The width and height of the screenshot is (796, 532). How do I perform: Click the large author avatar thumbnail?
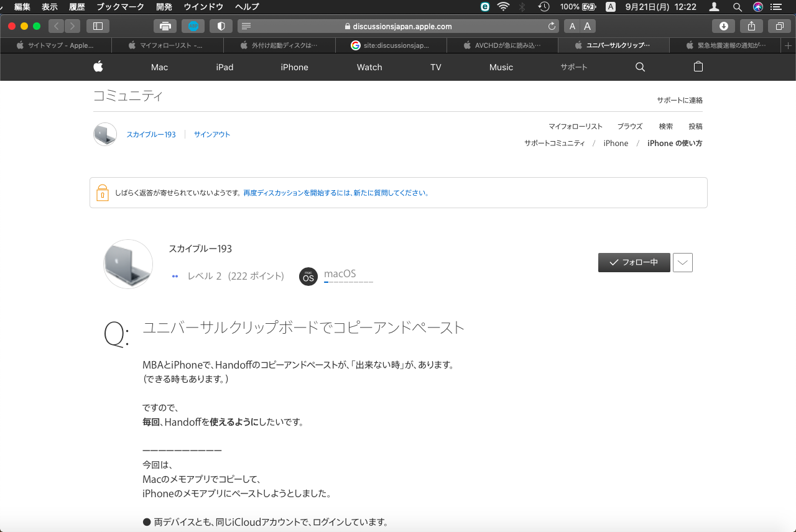point(128,264)
